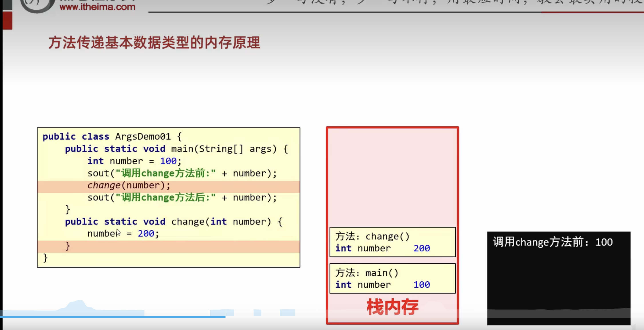644x330 pixels.
Task: Click the www.itheima.com website link
Action: click(97, 7)
